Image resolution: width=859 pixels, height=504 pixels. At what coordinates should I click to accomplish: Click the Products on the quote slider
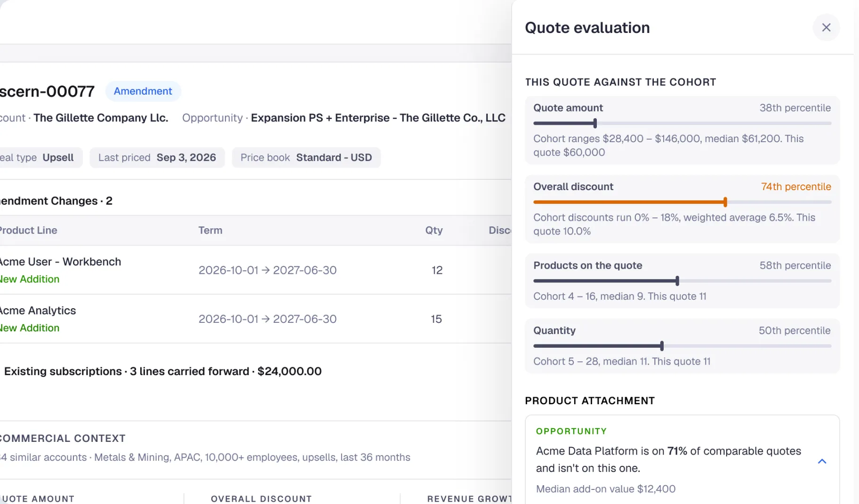click(x=682, y=281)
